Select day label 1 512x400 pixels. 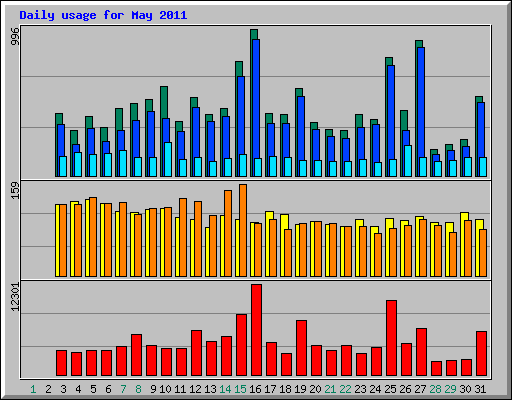pos(33,389)
